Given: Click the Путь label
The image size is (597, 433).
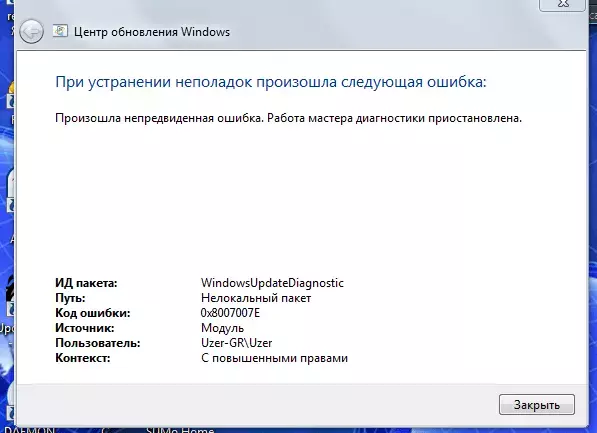Looking at the screenshot, I should coord(70,298).
